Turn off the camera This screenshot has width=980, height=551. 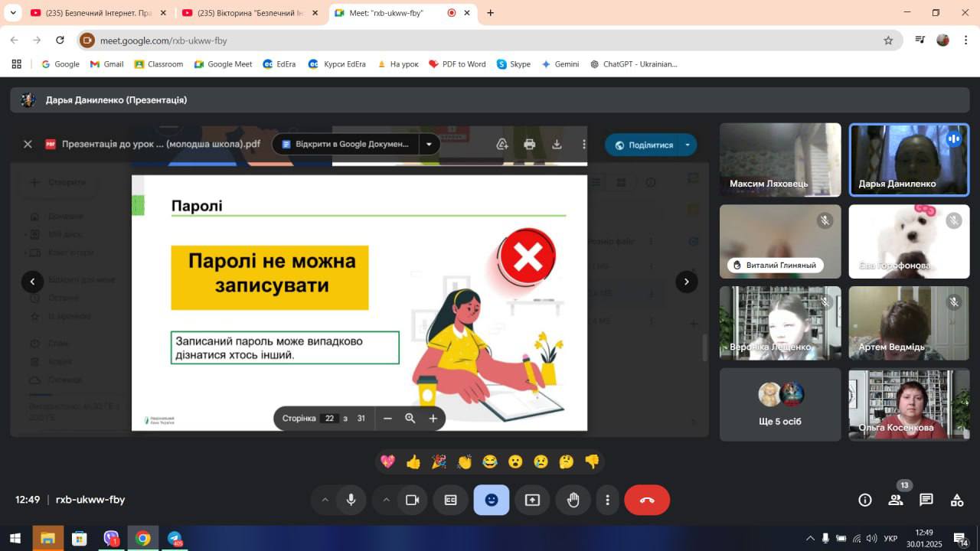(412, 500)
